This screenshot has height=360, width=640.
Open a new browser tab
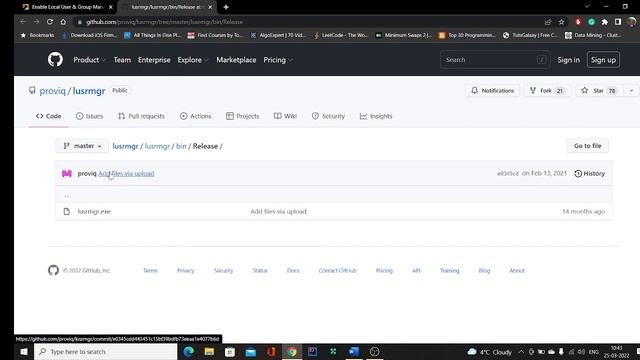(x=226, y=7)
